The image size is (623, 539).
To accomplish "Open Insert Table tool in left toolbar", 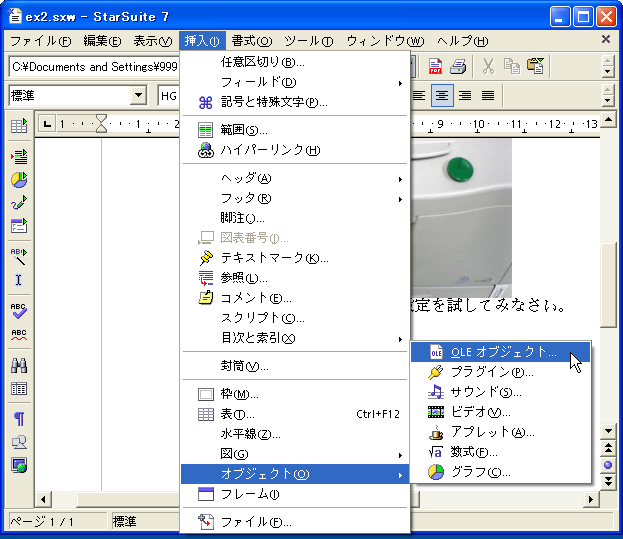I will (19, 126).
